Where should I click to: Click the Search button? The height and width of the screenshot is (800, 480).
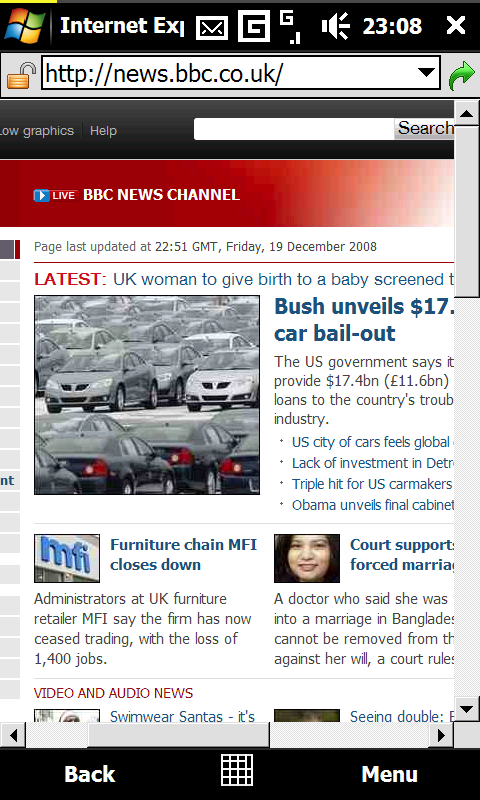[424, 129]
